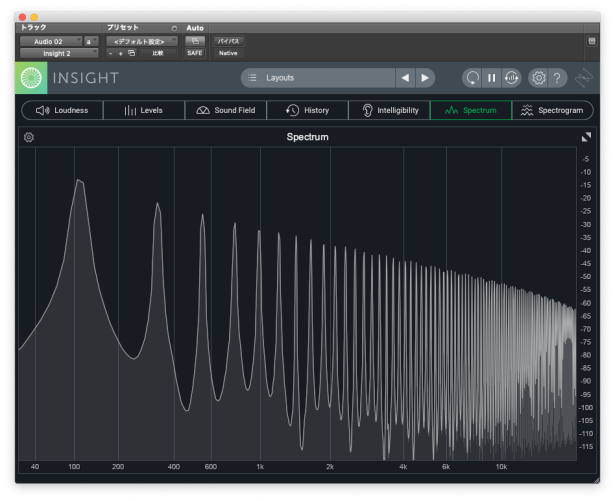Click the relay/loudness target icon

point(511,78)
